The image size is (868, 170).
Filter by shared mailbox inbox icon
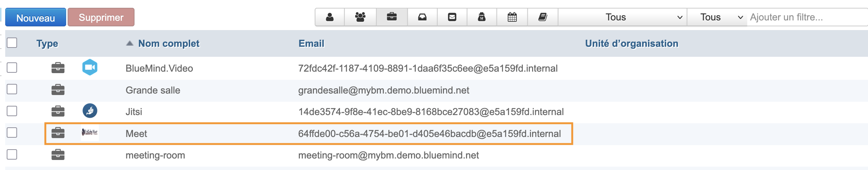tap(422, 17)
